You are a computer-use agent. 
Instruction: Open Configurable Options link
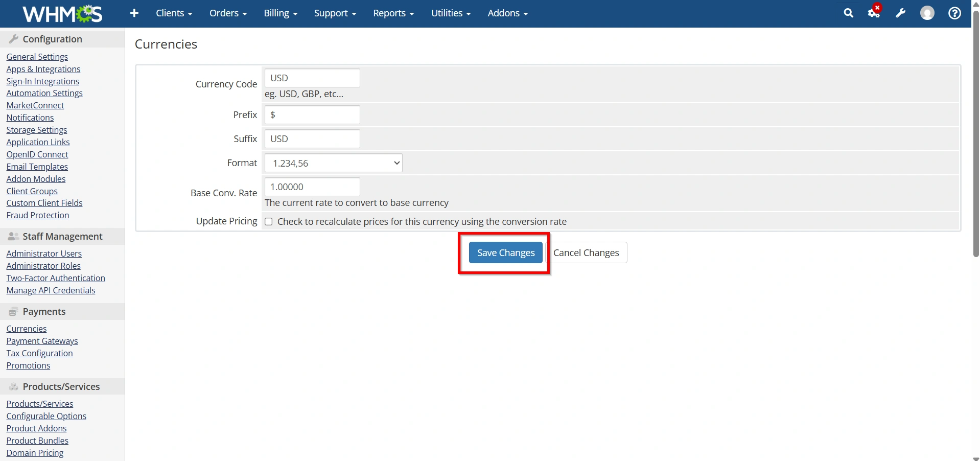46,416
